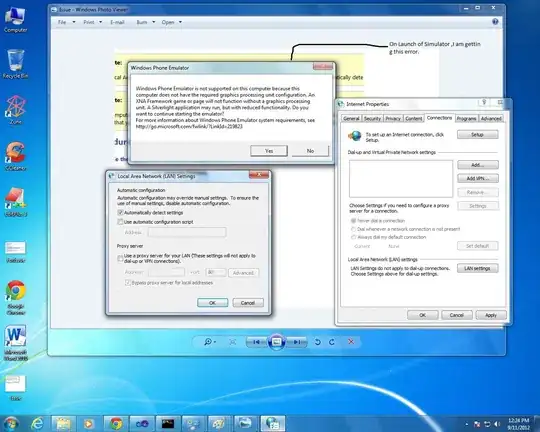Click Photo Viewer help question-mark icon

[495, 22]
